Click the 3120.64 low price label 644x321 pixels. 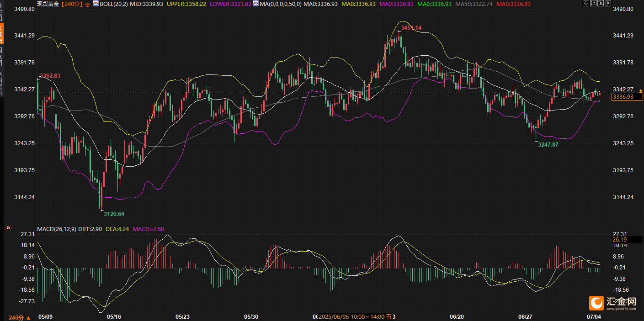(x=114, y=214)
